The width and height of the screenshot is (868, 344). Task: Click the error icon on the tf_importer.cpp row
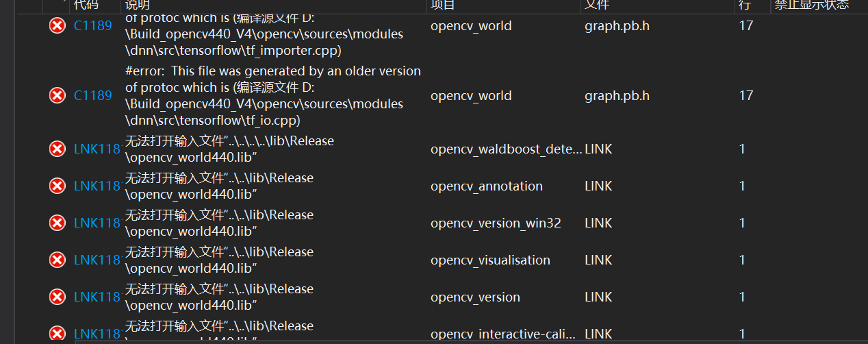point(58,26)
